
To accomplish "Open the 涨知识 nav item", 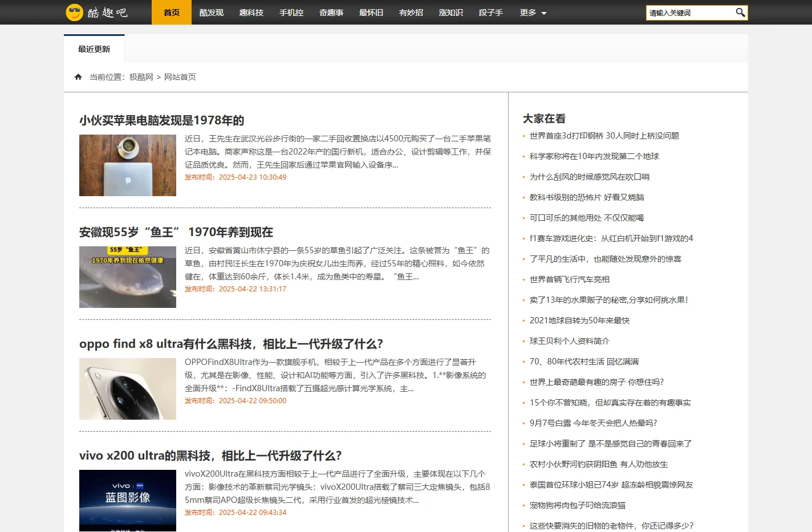I will point(451,13).
